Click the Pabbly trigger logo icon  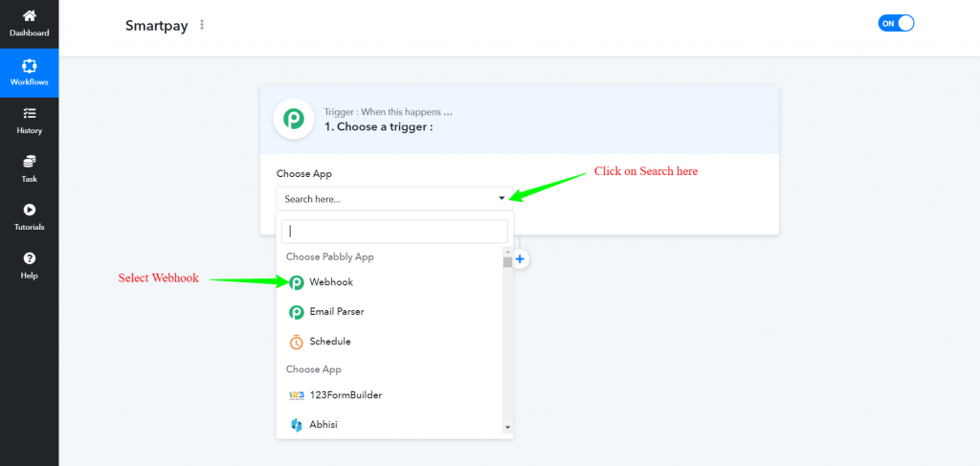(x=294, y=119)
